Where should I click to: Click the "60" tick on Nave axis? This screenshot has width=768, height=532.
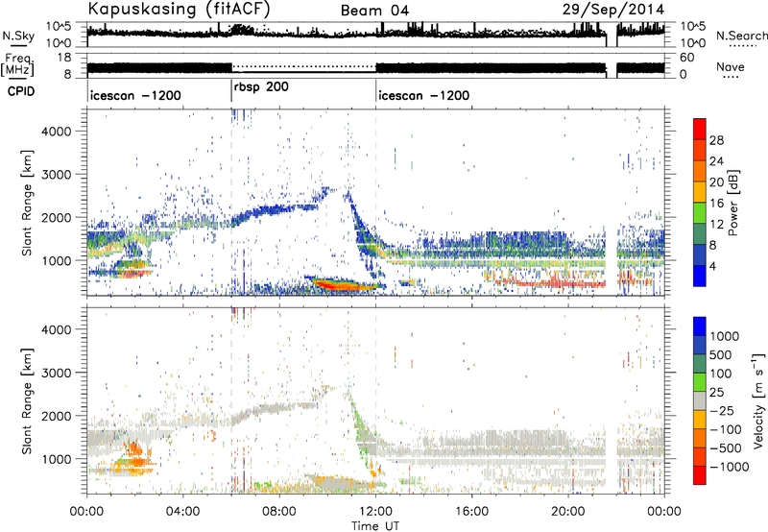pyautogui.click(x=686, y=58)
